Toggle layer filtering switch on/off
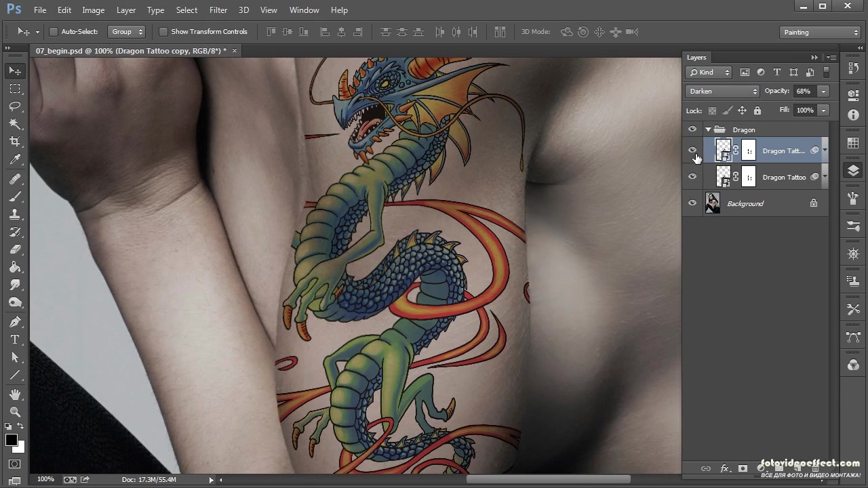868x488 pixels. click(826, 73)
